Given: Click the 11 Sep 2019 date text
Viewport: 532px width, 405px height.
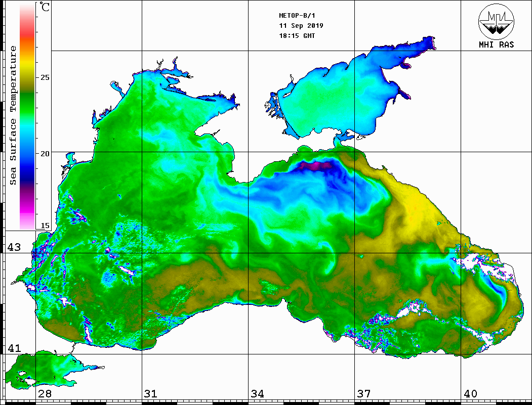Looking at the screenshot, I should click(x=301, y=26).
